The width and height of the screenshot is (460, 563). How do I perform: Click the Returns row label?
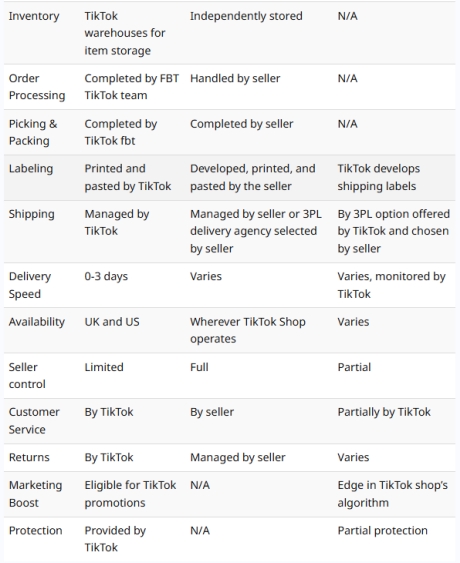(29, 457)
